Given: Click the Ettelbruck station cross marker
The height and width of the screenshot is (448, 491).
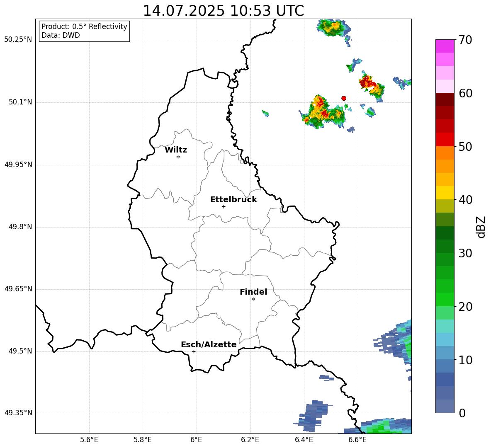Looking at the screenshot, I should [224, 206].
